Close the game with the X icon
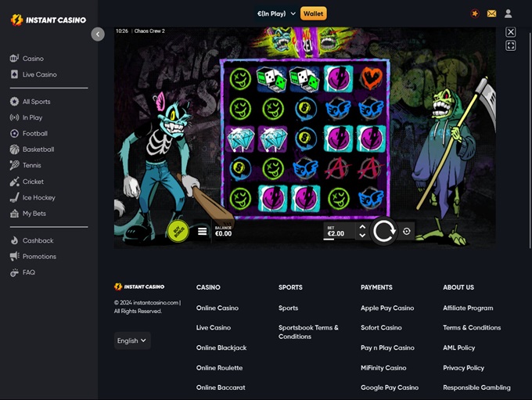This screenshot has width=532, height=400. 511,32
